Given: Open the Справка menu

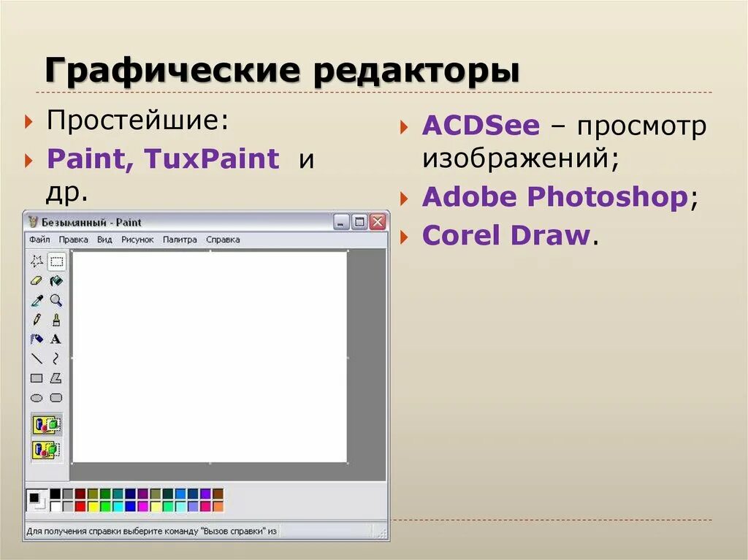Looking at the screenshot, I should [x=223, y=239].
